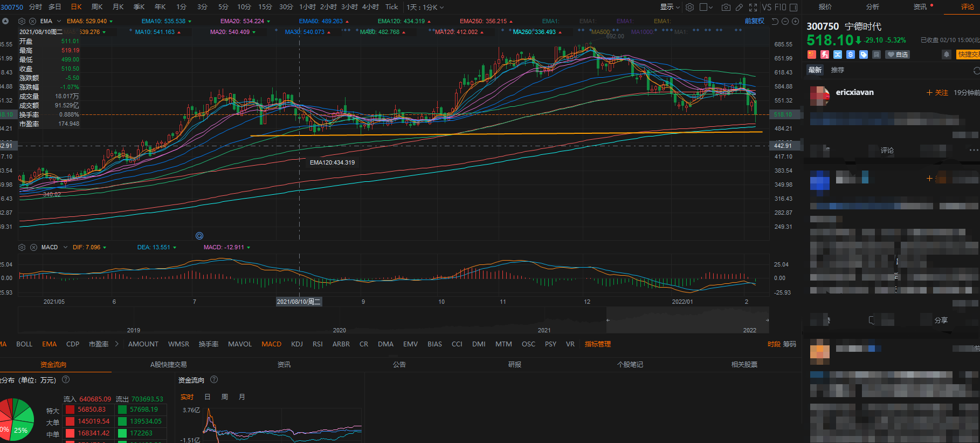Open the 显示 display dropdown
The height and width of the screenshot is (443, 980).
(x=670, y=7)
